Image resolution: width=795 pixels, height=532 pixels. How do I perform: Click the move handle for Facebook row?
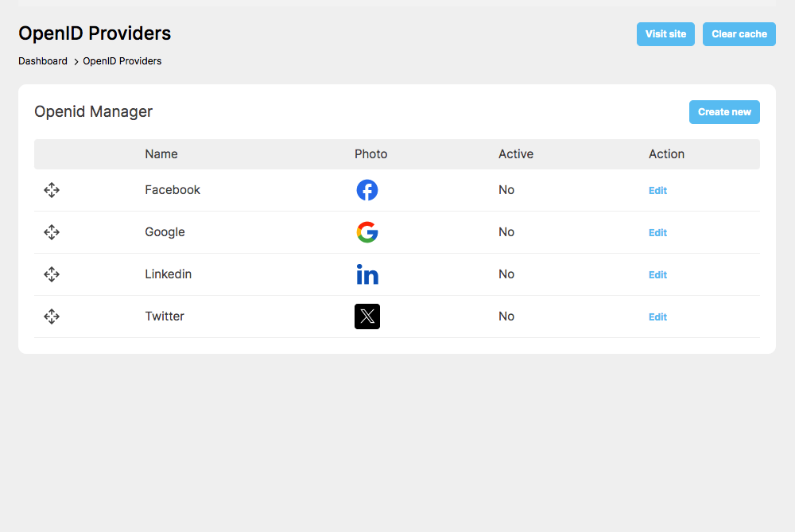coord(52,190)
